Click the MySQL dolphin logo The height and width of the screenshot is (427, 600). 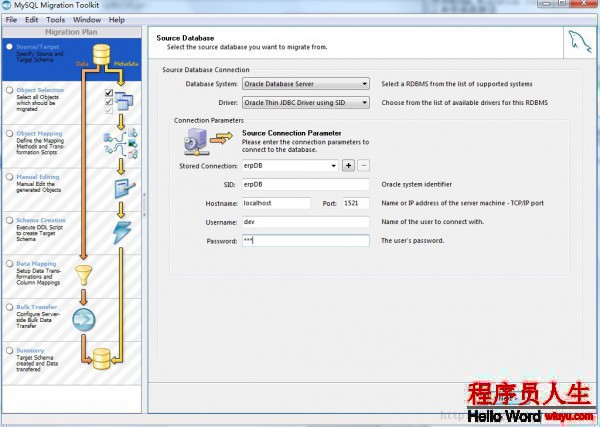tap(579, 42)
